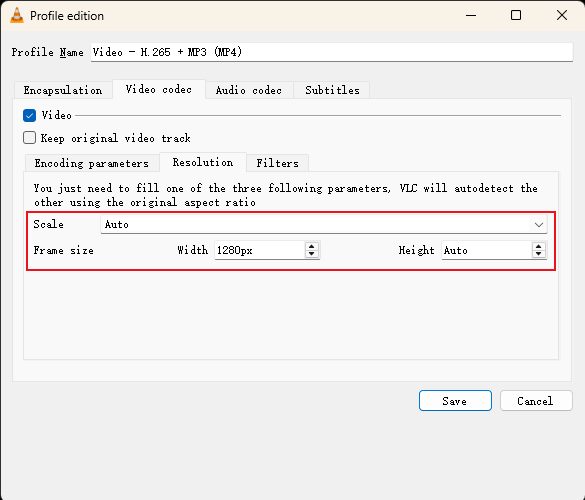Increase Height using the up arrow
The height and width of the screenshot is (500, 585).
538,246
